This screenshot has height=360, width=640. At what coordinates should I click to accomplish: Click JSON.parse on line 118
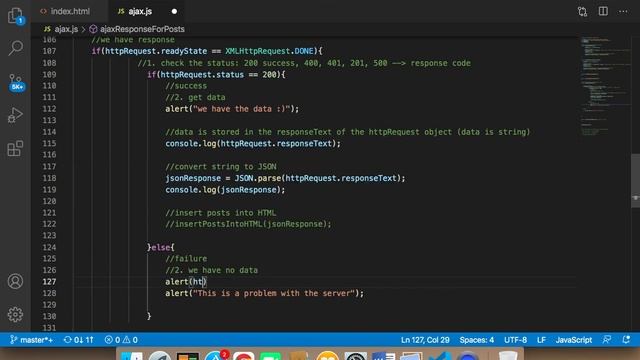point(258,178)
